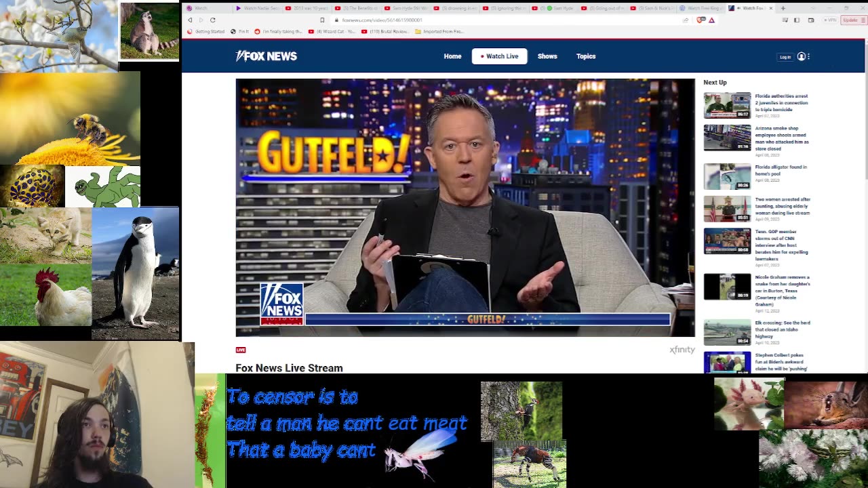Toggle the browser sidebar panel icon

point(797,20)
